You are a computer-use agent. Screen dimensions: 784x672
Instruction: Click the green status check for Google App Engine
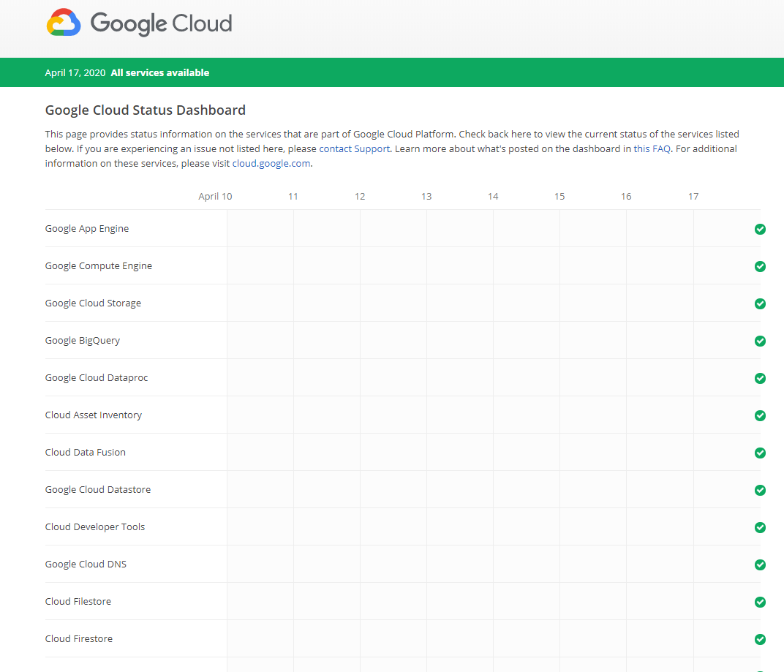click(x=760, y=229)
